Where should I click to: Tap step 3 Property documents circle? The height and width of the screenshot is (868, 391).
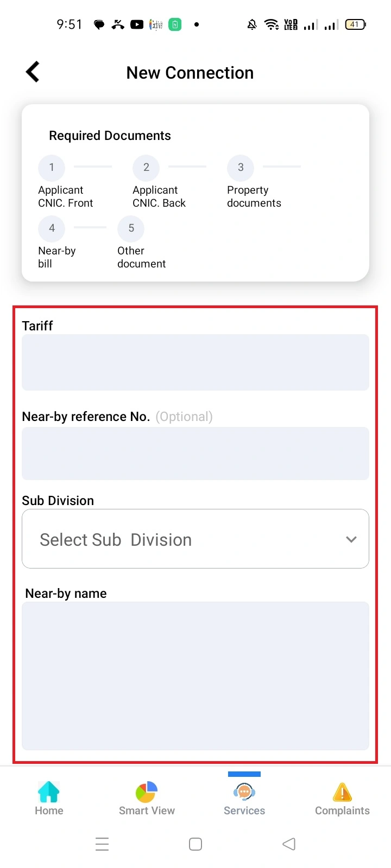240,168
